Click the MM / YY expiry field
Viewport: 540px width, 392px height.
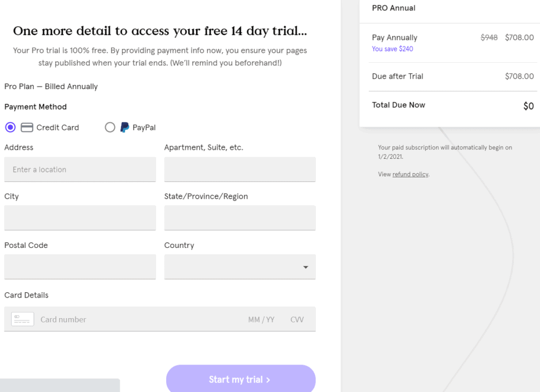pos(262,320)
